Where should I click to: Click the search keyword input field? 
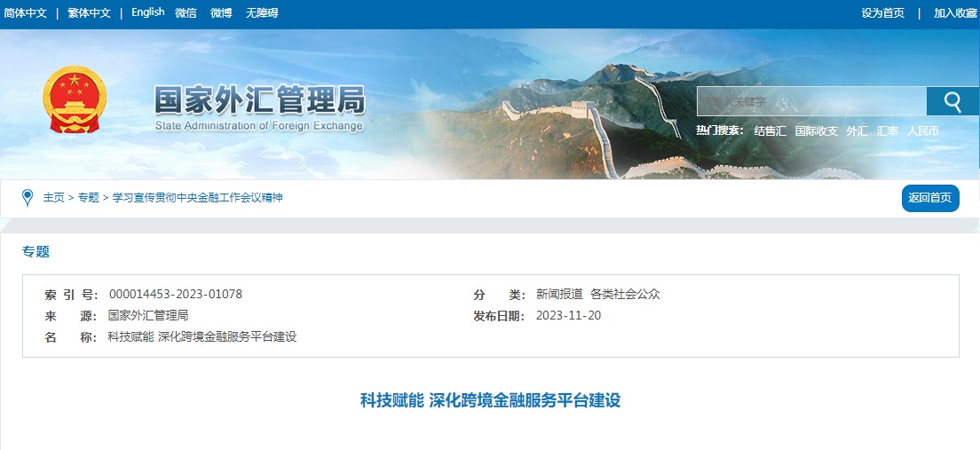click(x=811, y=101)
